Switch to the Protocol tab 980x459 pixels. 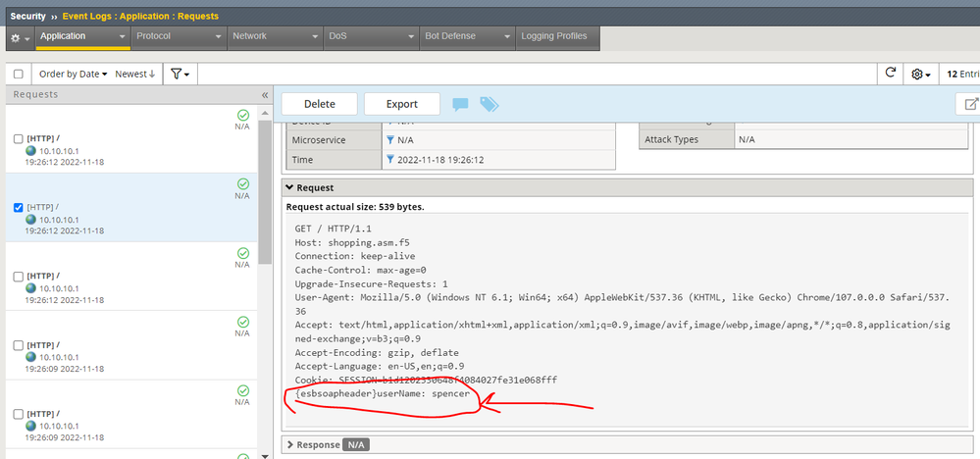pos(154,36)
